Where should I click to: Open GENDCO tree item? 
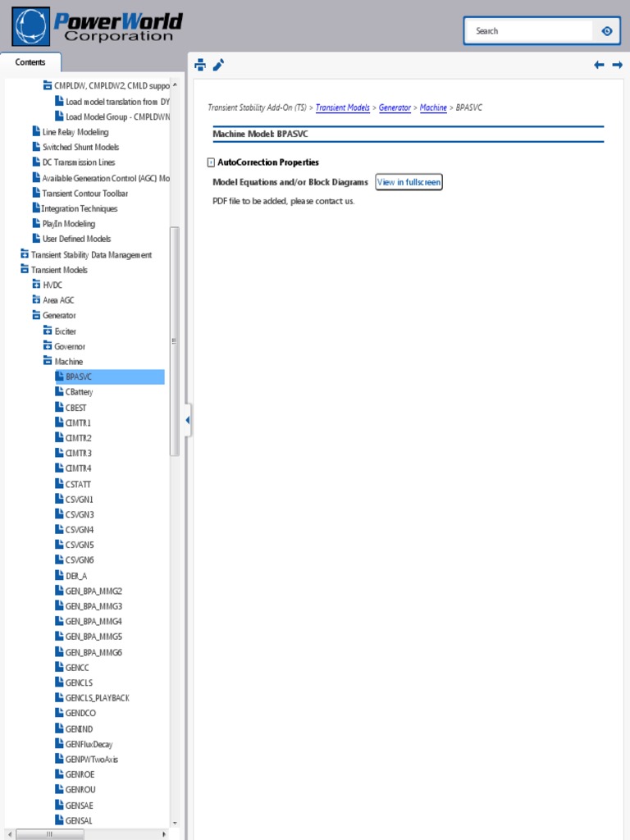click(80, 713)
